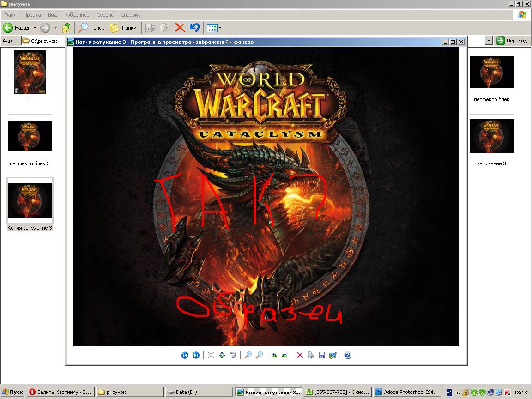Delete image with red X in viewer toolbar
Screen dimensions: 532x399
pyautogui.click(x=300, y=355)
